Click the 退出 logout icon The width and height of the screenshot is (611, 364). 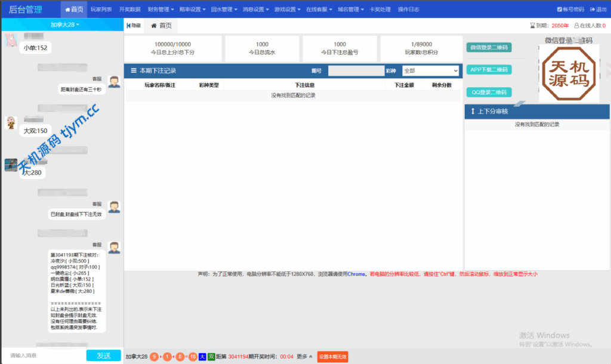pyautogui.click(x=592, y=10)
